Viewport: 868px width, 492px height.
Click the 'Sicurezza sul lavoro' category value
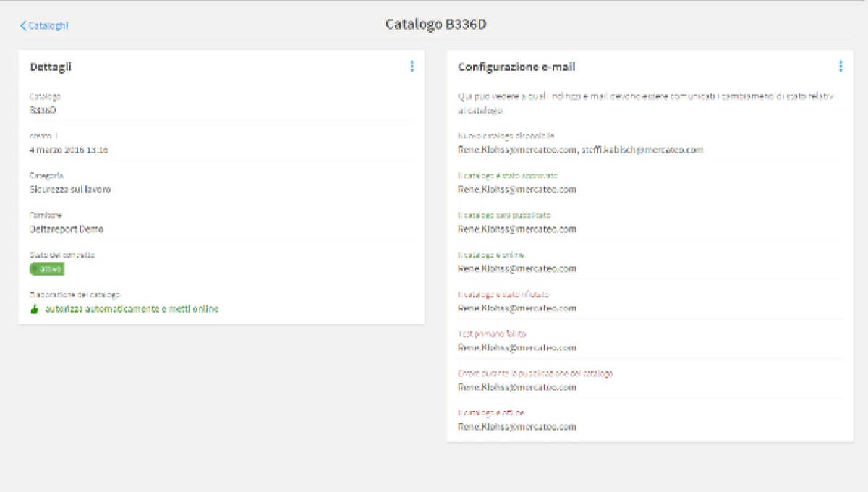(70, 190)
